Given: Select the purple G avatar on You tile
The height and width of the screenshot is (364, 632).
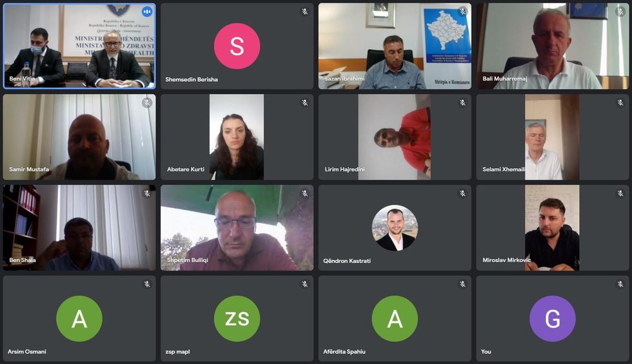Looking at the screenshot, I should point(553,318).
